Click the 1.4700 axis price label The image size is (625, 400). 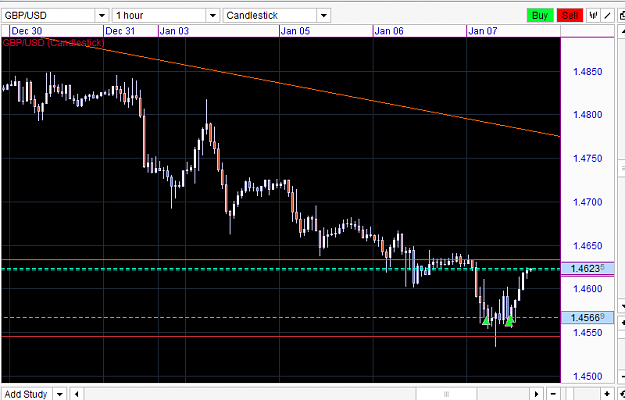[x=587, y=202]
